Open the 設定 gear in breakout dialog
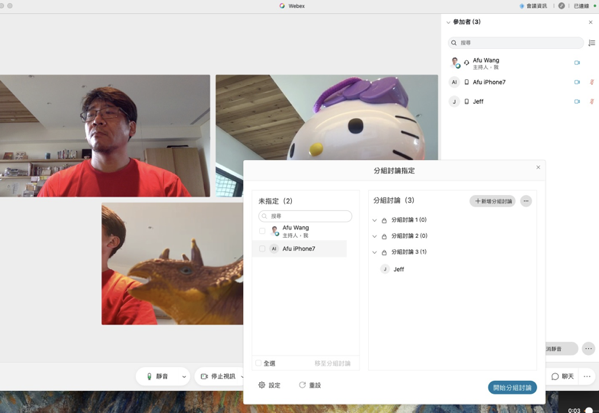 pyautogui.click(x=262, y=385)
